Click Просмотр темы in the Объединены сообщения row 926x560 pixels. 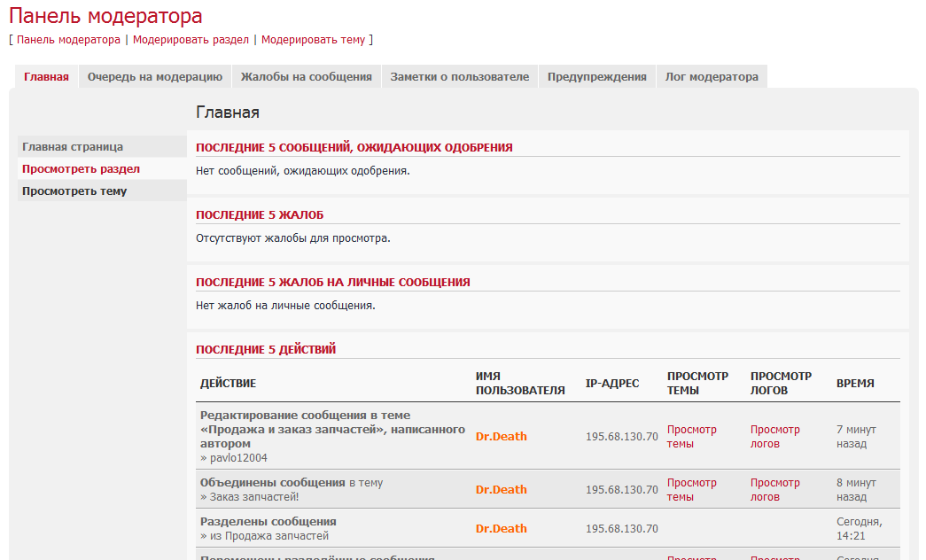[x=691, y=489]
